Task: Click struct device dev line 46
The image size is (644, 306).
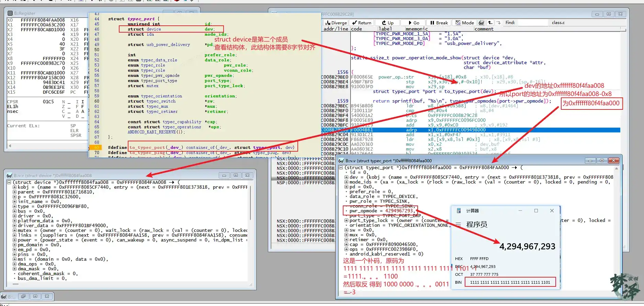Action: click(x=170, y=29)
